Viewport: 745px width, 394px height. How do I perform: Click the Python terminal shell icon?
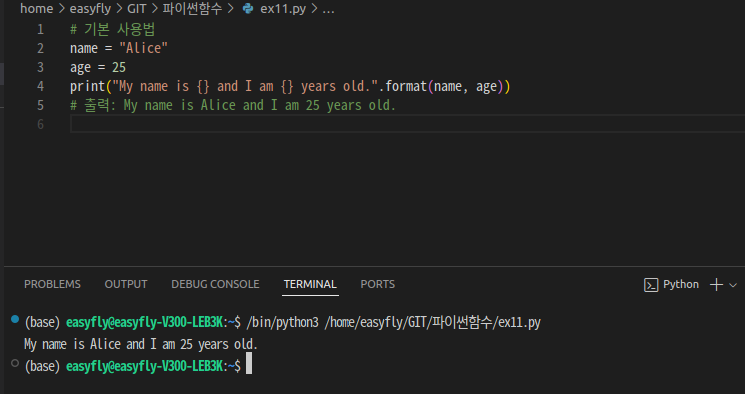pyautogui.click(x=650, y=285)
